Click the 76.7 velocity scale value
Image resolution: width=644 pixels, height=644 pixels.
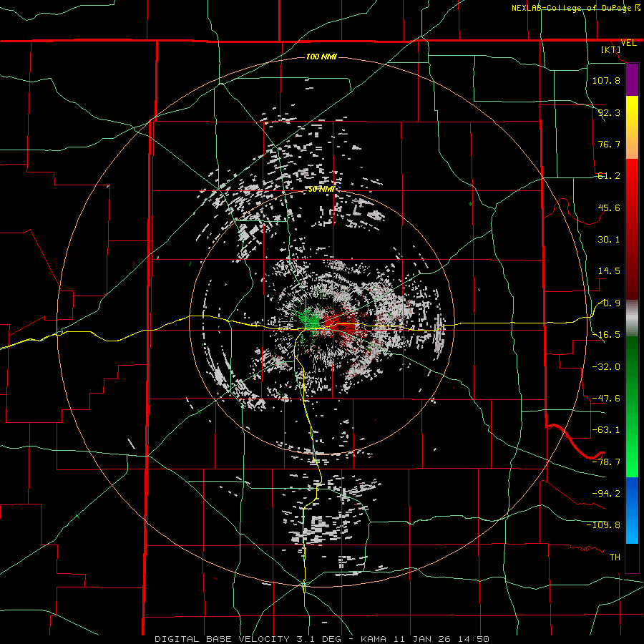[x=609, y=144]
